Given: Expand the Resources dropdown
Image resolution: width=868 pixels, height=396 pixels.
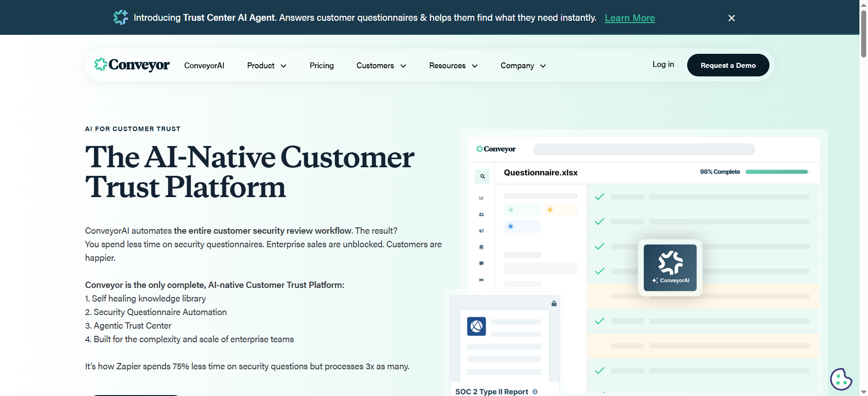Looking at the screenshot, I should click(453, 66).
